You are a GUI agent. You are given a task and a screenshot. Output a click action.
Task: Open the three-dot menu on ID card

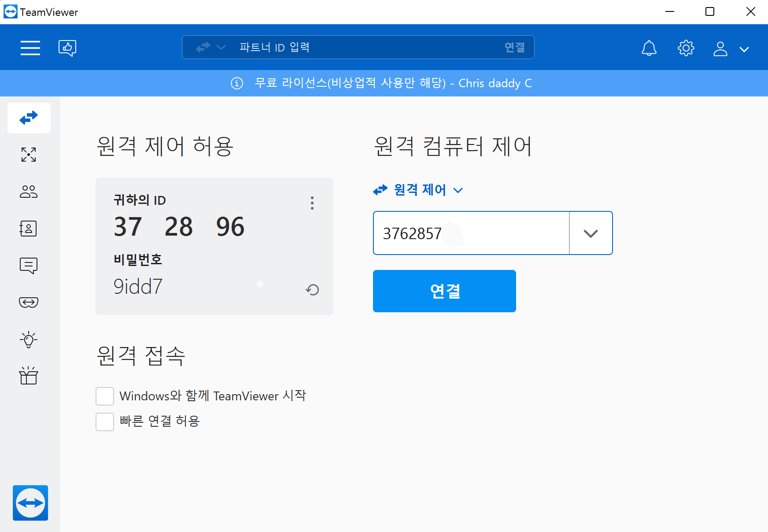(312, 203)
